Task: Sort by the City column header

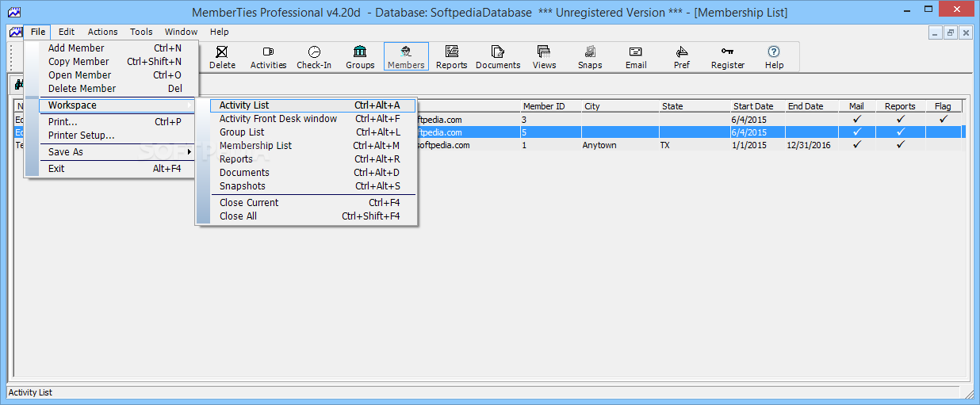Action: point(620,106)
